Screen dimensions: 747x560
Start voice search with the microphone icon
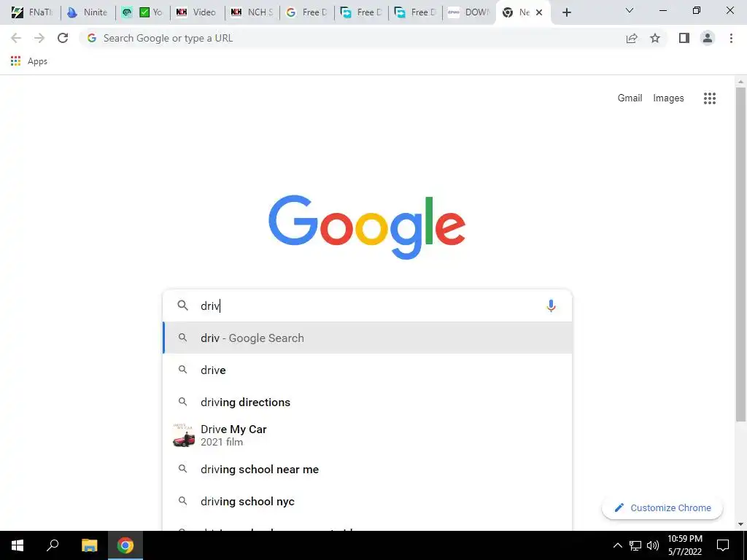tap(551, 306)
